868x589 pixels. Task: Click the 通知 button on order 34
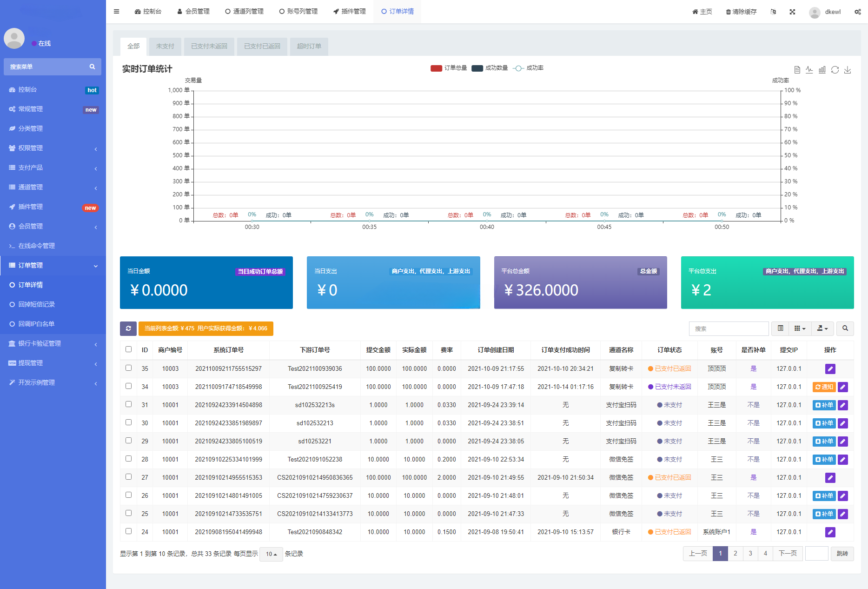(x=823, y=387)
